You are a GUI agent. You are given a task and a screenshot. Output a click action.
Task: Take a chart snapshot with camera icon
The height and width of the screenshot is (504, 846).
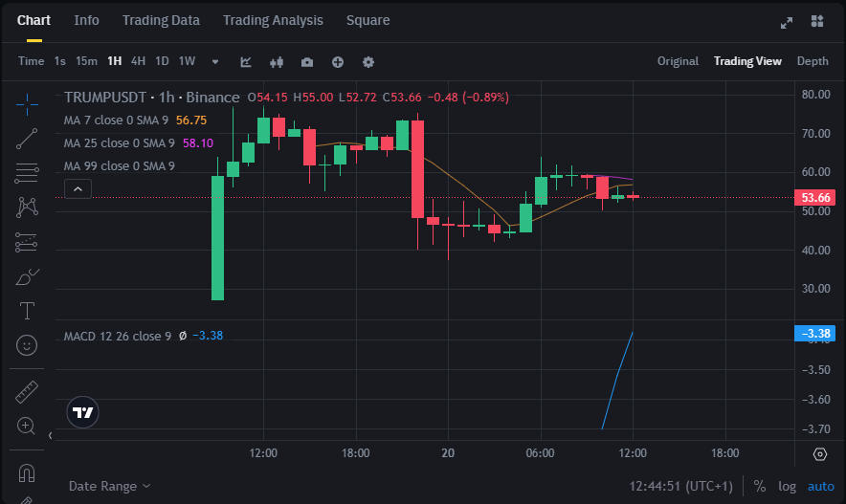307,62
